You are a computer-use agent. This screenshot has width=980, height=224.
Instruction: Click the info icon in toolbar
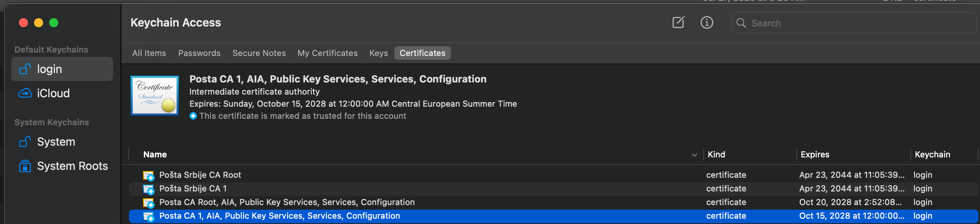(x=707, y=22)
